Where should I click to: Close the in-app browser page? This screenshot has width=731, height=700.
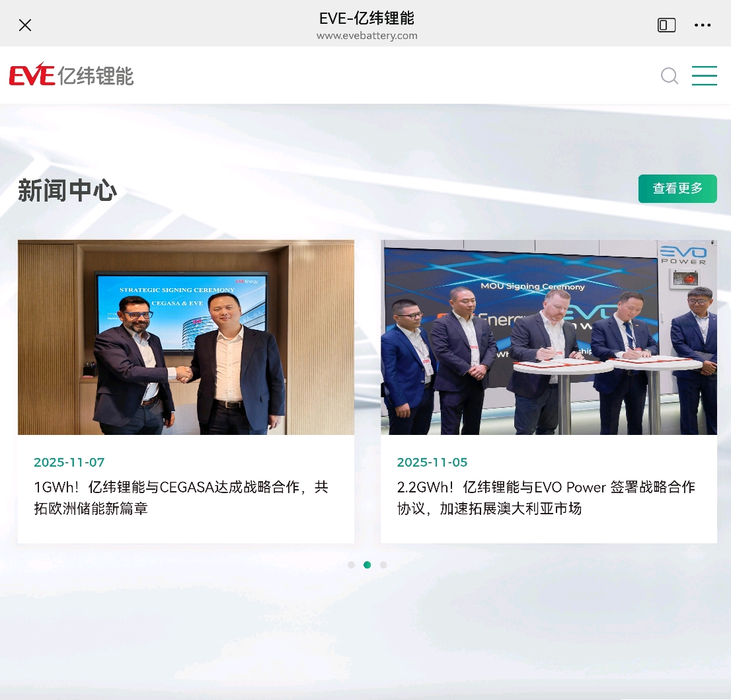(25, 25)
